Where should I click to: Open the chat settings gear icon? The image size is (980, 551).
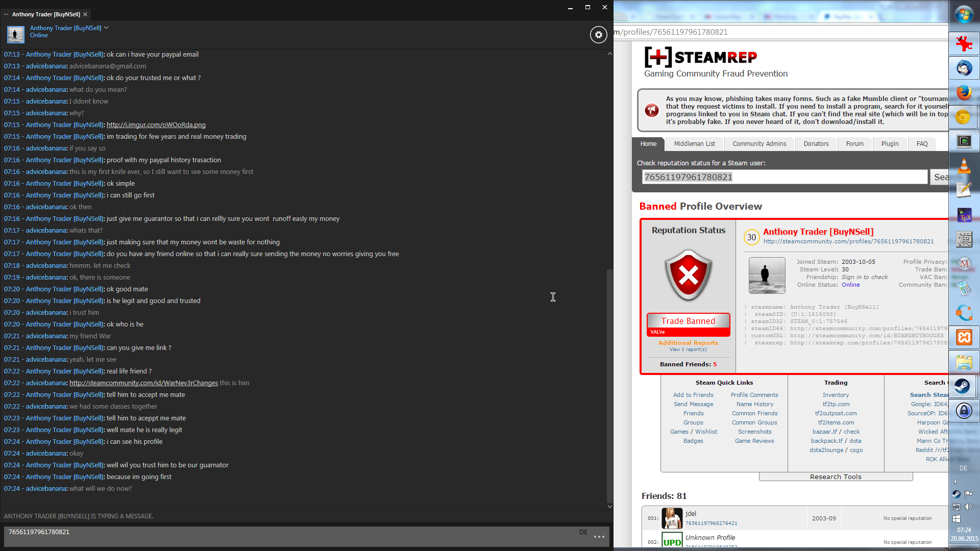pos(598,35)
